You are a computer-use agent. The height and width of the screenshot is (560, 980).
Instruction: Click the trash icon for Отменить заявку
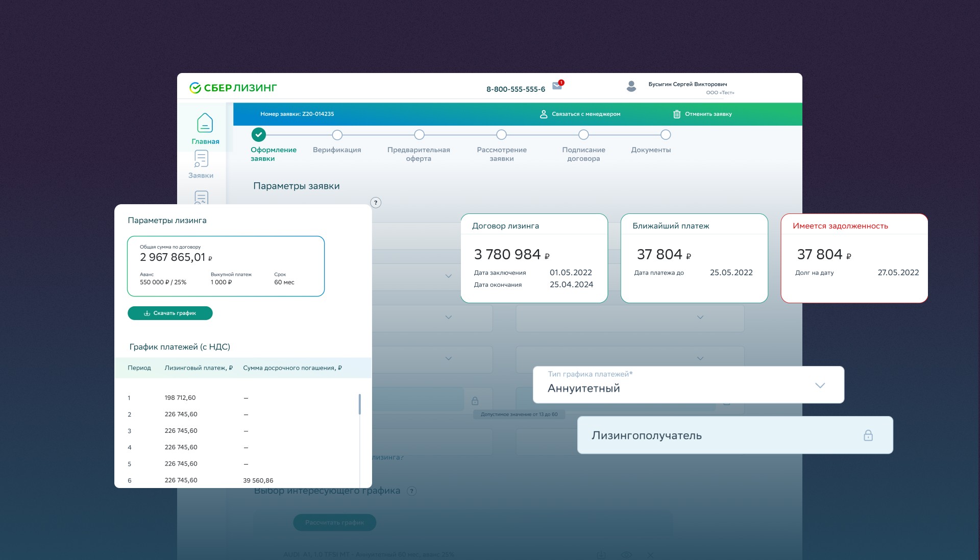[677, 114]
